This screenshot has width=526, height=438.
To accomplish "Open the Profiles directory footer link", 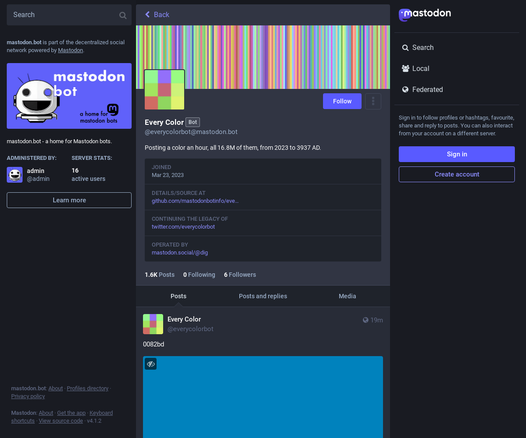I will [88, 388].
